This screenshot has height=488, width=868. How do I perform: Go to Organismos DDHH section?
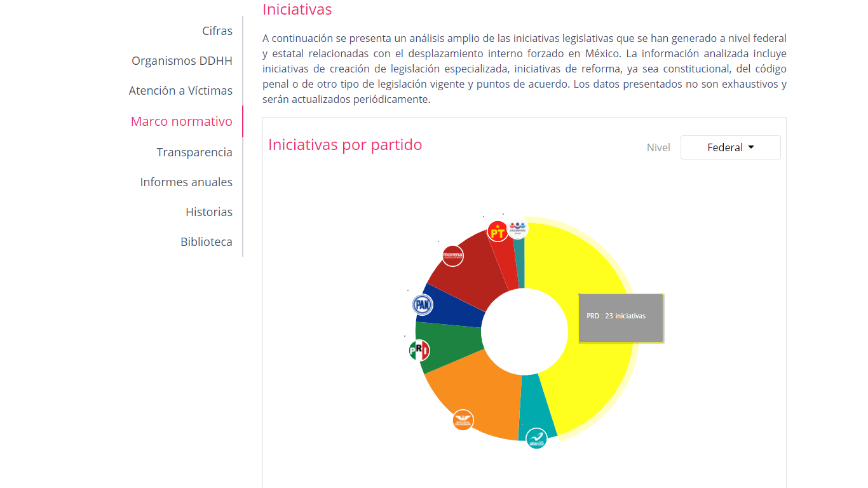pos(182,61)
